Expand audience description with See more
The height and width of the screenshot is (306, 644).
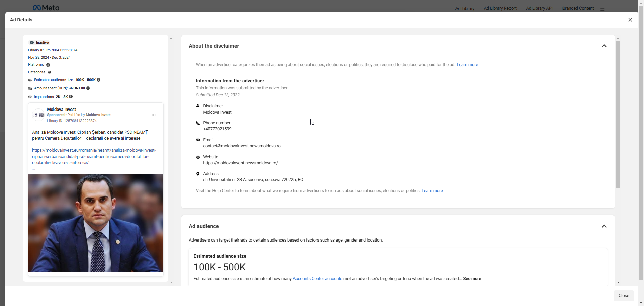pos(472,279)
